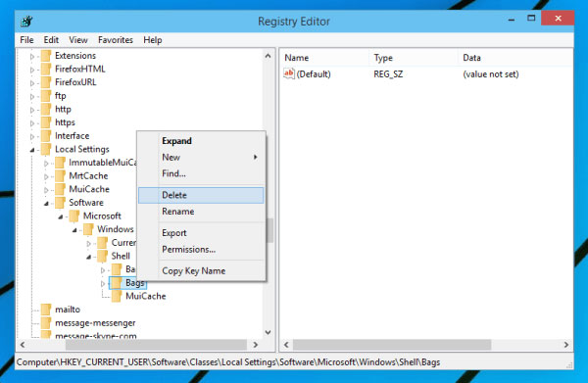Select the (Default) value name
The height and width of the screenshot is (383, 588).
314,74
